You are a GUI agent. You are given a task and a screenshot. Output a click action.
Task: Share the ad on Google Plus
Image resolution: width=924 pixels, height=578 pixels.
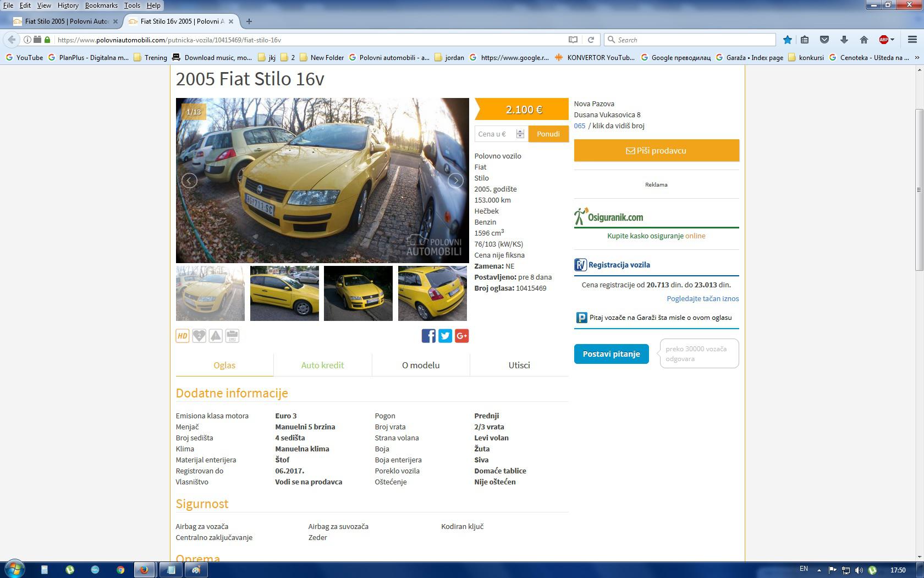point(462,336)
